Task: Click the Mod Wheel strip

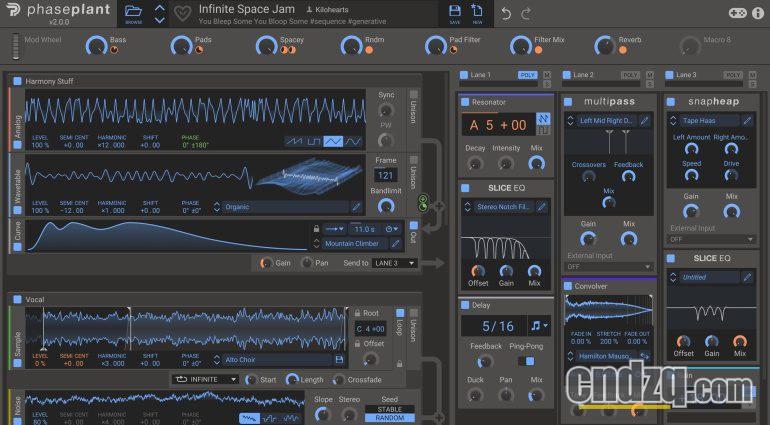Action: [x=16, y=47]
